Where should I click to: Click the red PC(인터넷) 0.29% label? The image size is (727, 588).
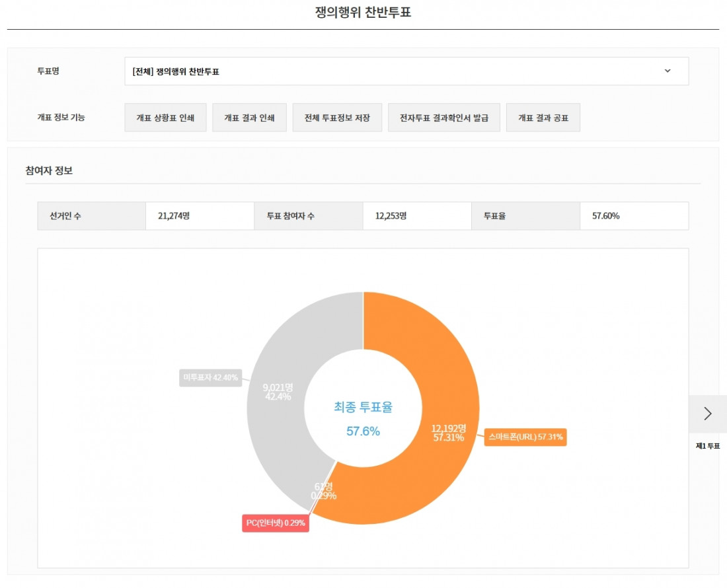tap(276, 523)
